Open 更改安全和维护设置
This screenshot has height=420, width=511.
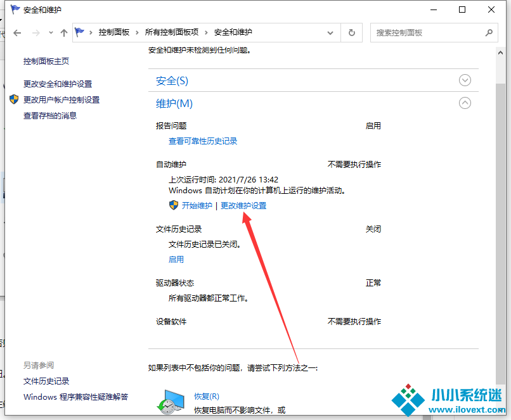58,84
